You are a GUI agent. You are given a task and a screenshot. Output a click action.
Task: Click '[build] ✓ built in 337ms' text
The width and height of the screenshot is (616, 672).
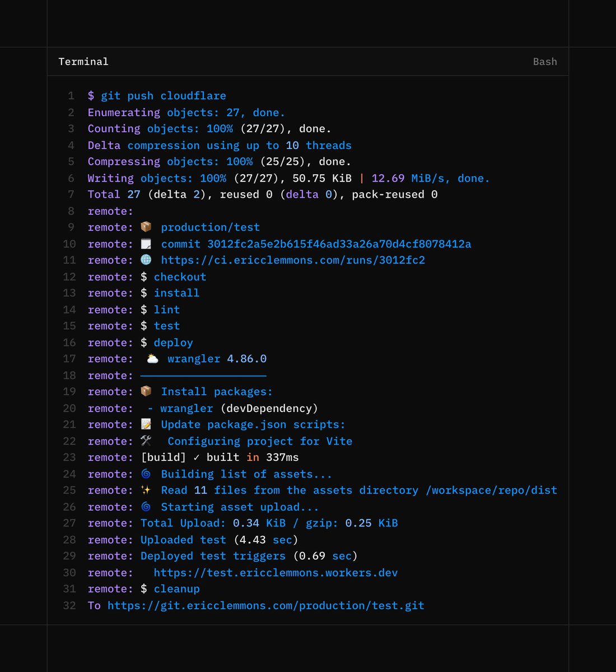tap(220, 458)
